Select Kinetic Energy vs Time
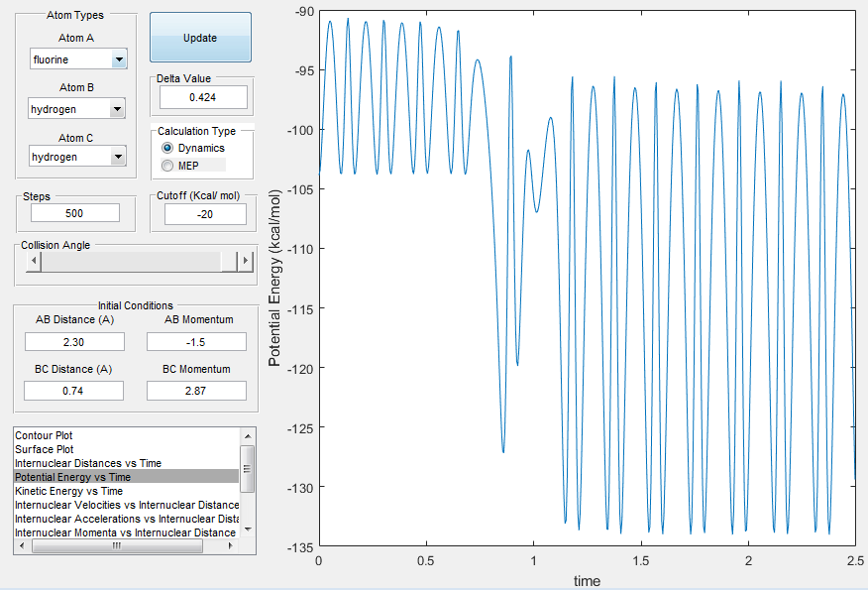 click(127, 491)
